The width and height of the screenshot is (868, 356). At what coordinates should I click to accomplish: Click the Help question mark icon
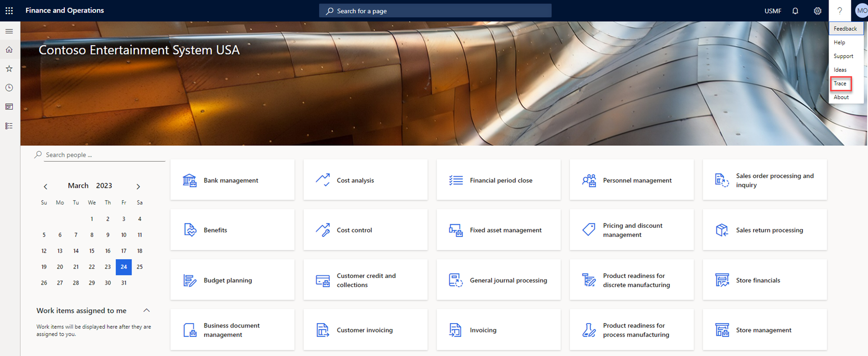[840, 11]
